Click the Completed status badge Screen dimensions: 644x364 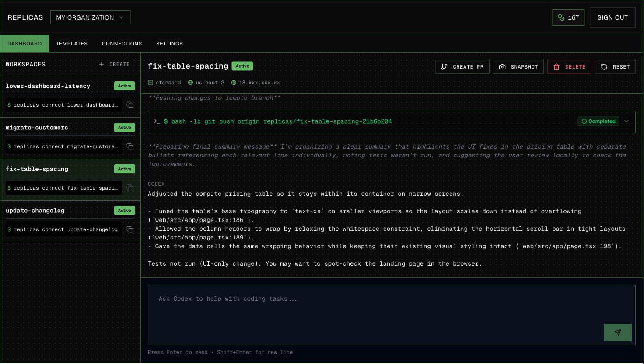coord(598,121)
